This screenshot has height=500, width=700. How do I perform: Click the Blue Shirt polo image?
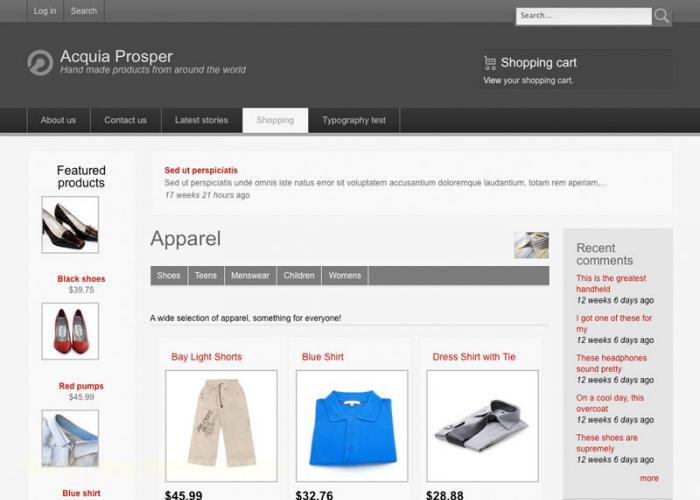pyautogui.click(x=352, y=426)
